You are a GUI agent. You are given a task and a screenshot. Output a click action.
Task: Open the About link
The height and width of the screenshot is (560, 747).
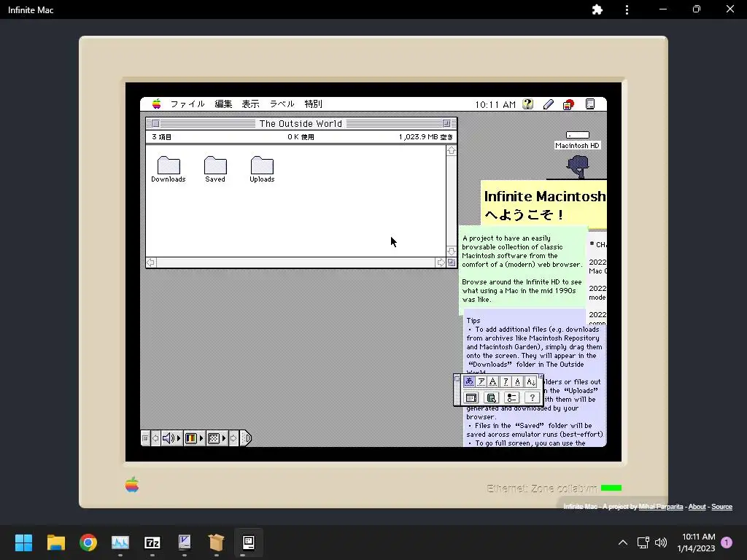pyautogui.click(x=697, y=507)
